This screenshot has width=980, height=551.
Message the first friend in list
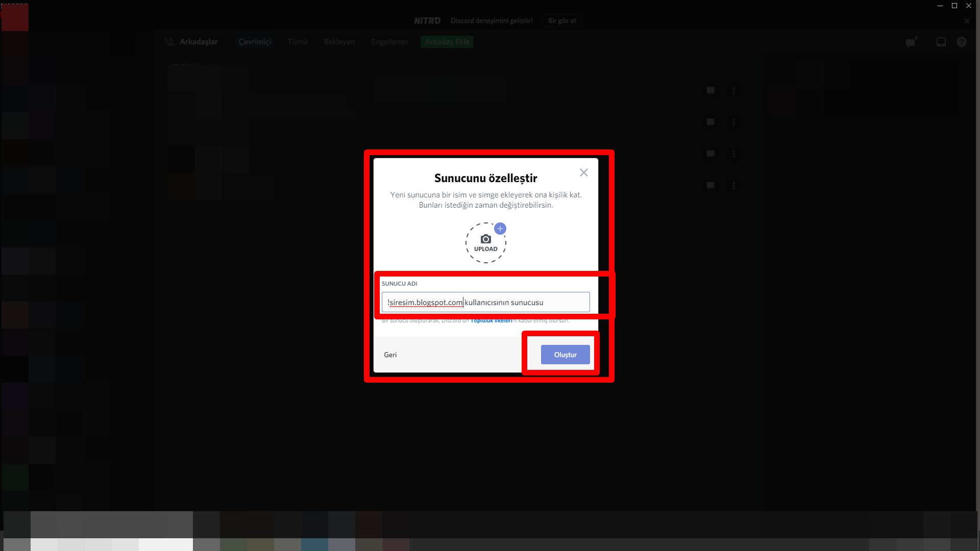[x=710, y=91]
